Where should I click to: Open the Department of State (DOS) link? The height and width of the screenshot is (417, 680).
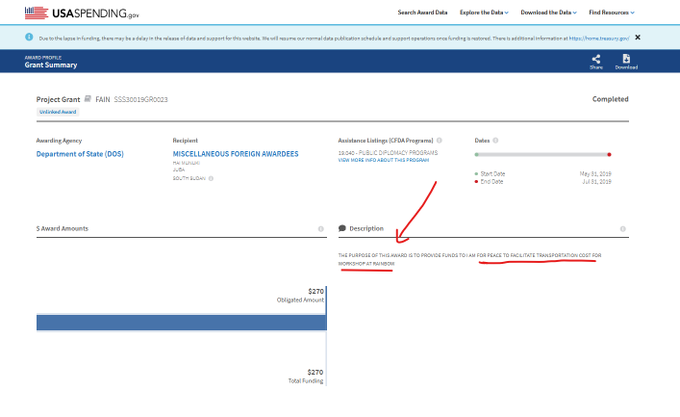click(x=80, y=154)
